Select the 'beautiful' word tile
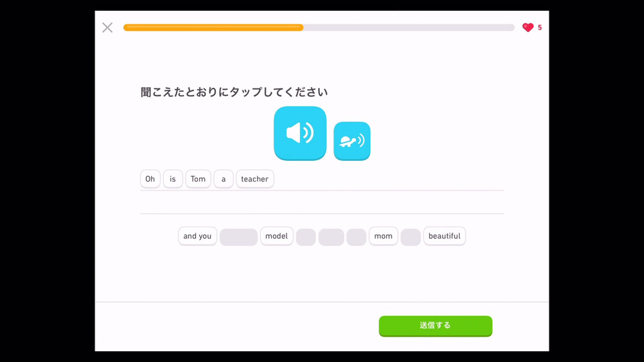 (x=444, y=236)
